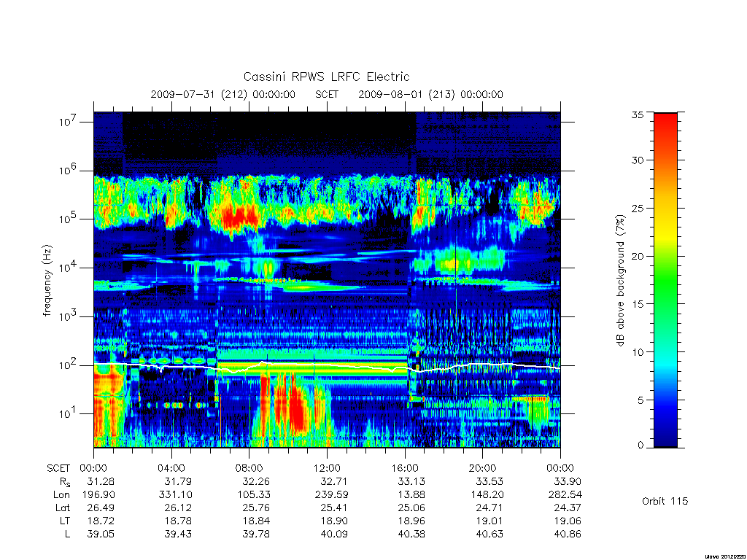Viewport: 747px width, 560px height.
Task: Click the 'dB above background (7%)' label
Action: [x=620, y=281]
